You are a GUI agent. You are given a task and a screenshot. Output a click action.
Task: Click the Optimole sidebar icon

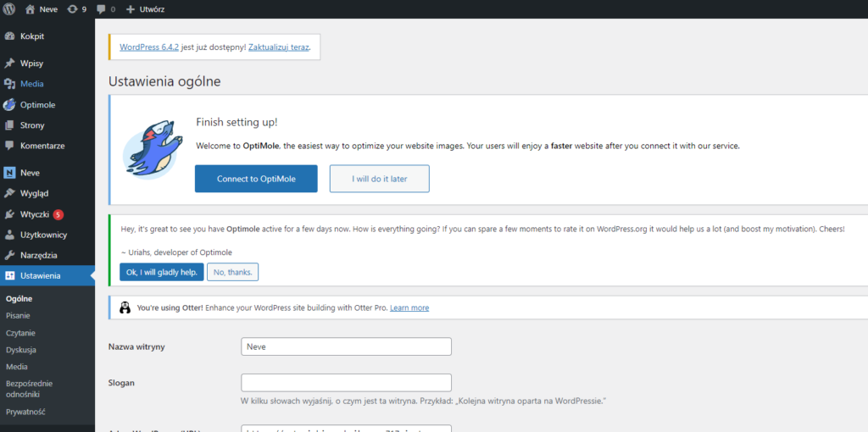9,105
